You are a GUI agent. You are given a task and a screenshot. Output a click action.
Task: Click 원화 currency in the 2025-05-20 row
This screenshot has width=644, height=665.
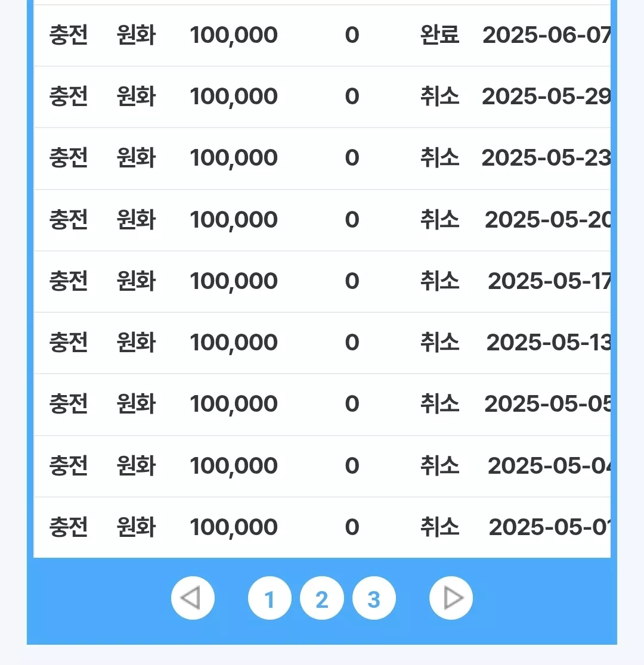click(137, 220)
